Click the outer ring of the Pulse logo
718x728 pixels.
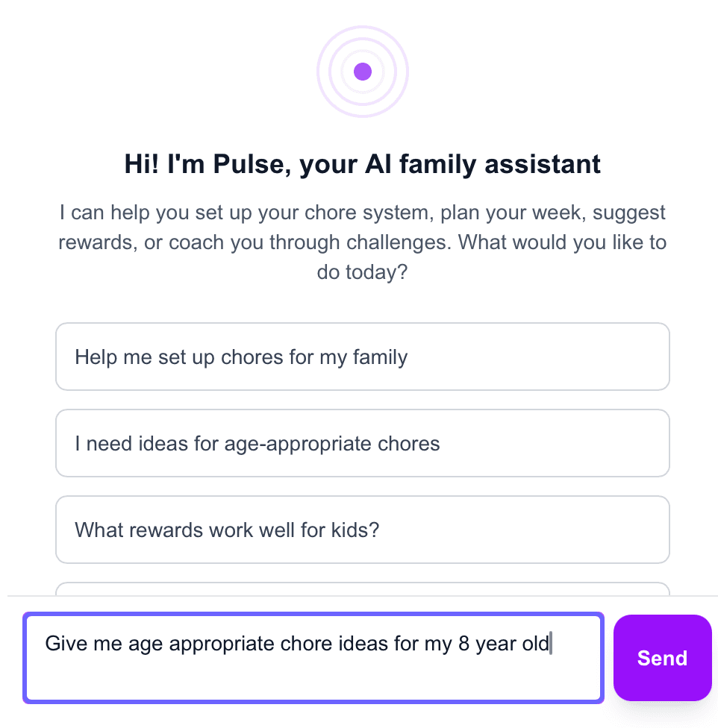click(363, 28)
